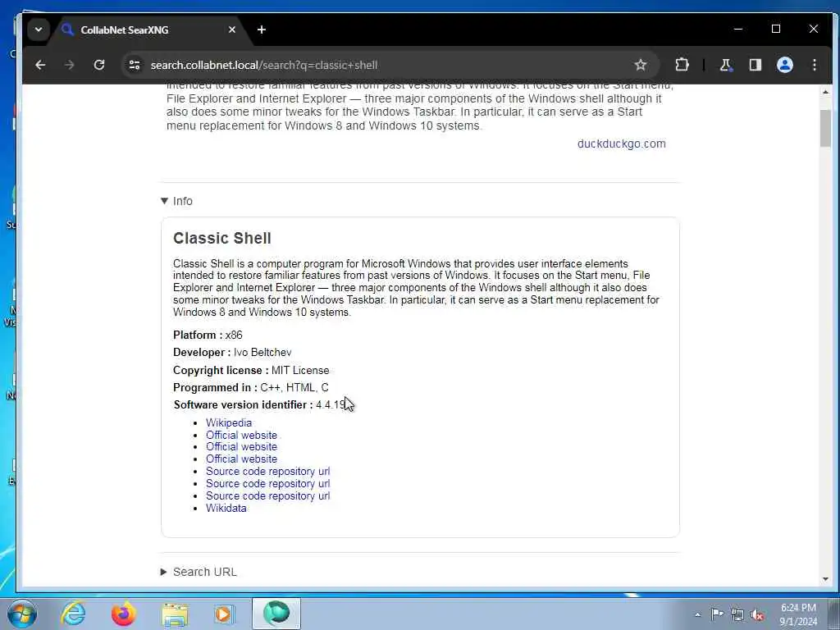Viewport: 840px width, 630px height.
Task: Bookmark this page with the star icon
Action: (640, 65)
